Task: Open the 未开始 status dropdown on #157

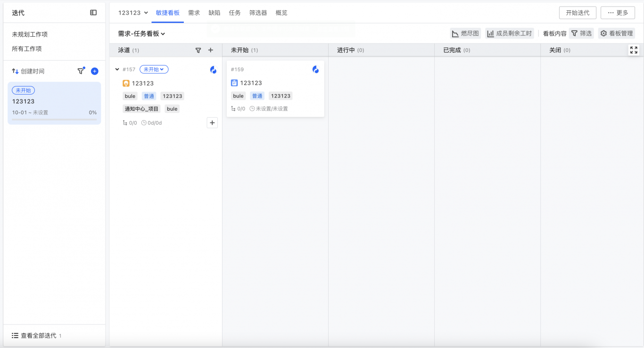Action: (154, 70)
